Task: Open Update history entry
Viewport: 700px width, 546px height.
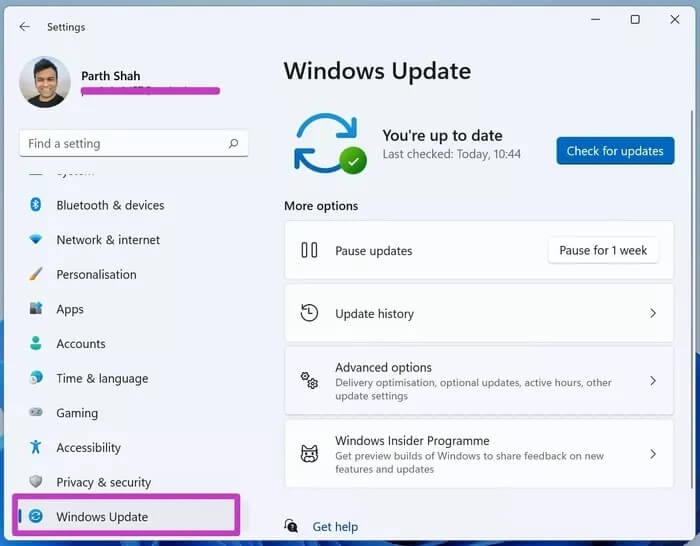Action: tap(479, 313)
